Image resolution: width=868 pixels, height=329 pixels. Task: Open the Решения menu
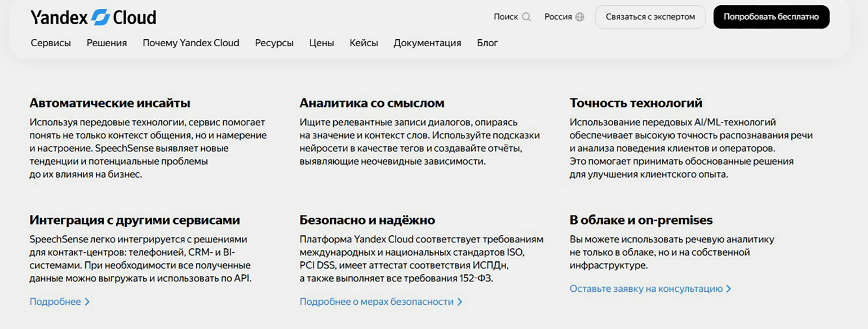coord(107,43)
